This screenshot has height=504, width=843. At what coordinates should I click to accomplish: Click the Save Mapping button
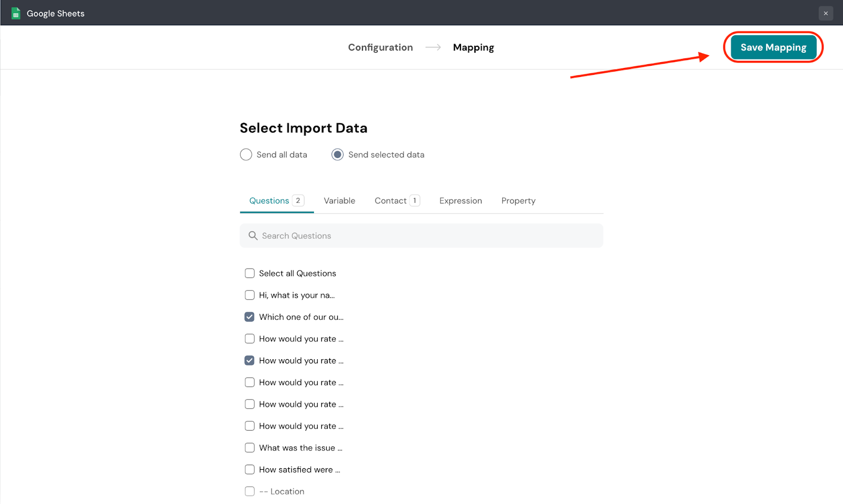(773, 47)
